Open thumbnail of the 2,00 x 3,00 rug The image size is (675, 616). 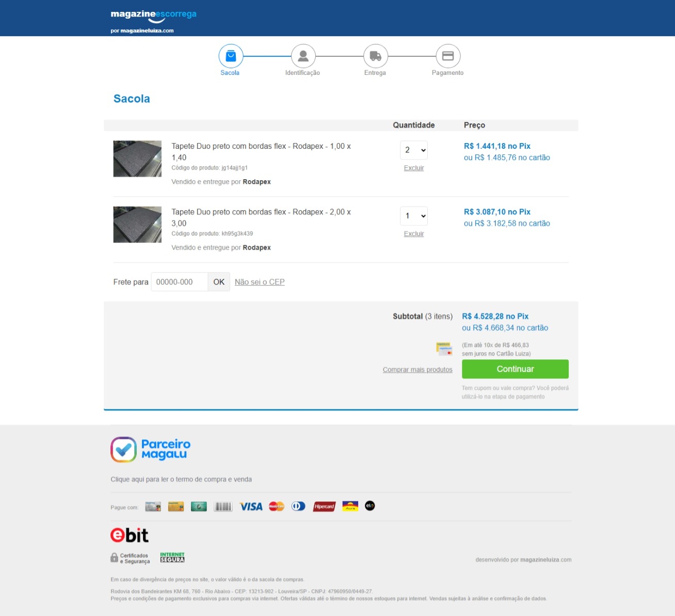point(137,225)
